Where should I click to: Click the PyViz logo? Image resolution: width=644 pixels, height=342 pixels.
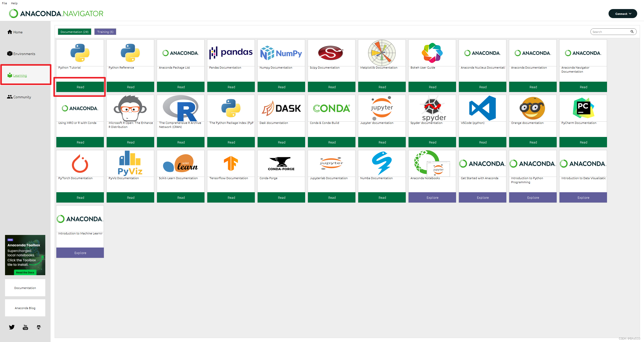[130, 163]
